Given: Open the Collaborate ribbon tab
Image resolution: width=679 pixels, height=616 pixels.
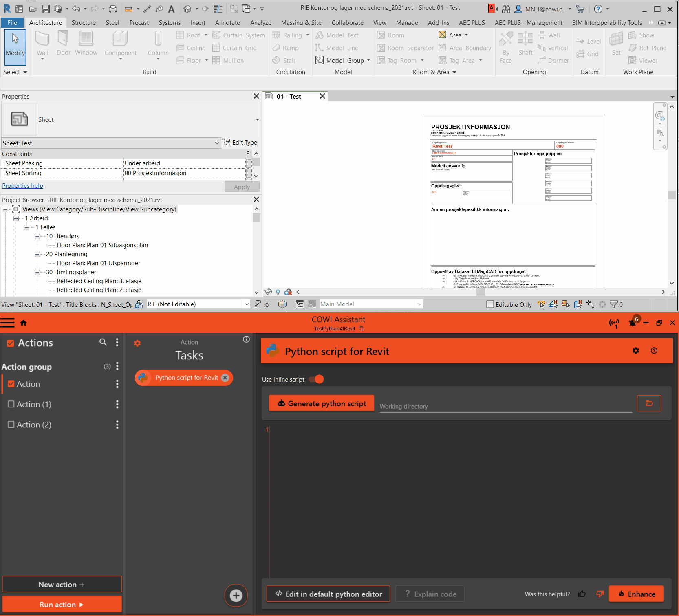Looking at the screenshot, I should 347,23.
